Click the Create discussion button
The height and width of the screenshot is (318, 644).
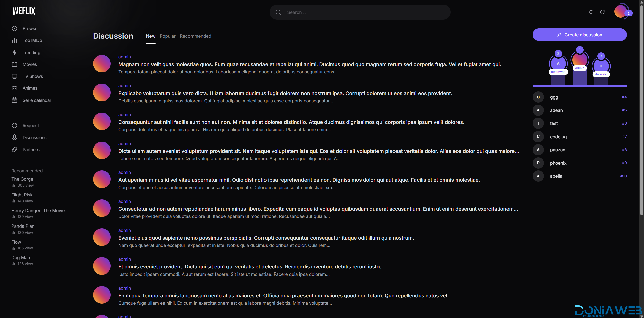coord(579,35)
